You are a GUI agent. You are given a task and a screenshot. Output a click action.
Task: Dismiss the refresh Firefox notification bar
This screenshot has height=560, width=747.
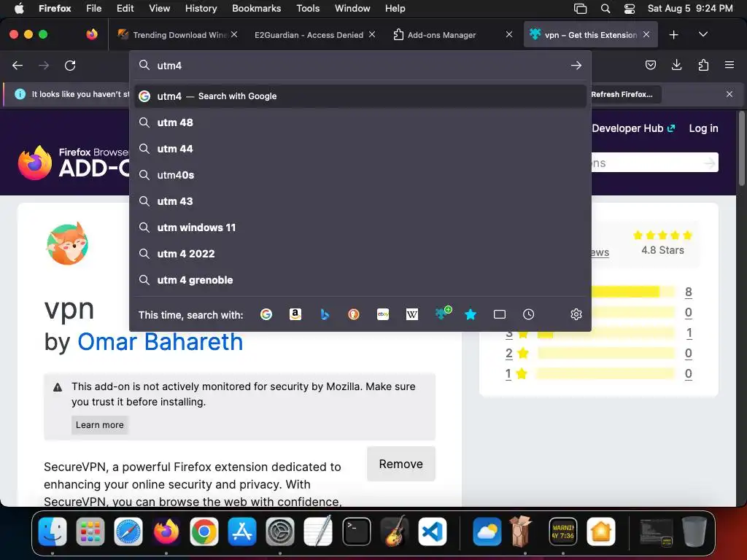point(729,94)
